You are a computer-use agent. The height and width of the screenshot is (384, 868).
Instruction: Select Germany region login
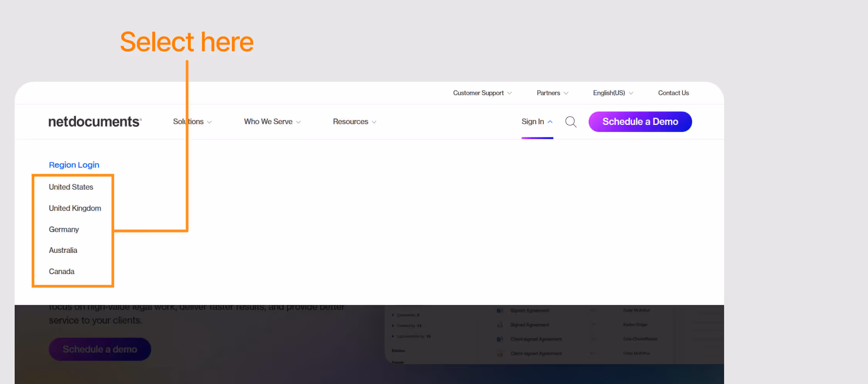pos(64,229)
